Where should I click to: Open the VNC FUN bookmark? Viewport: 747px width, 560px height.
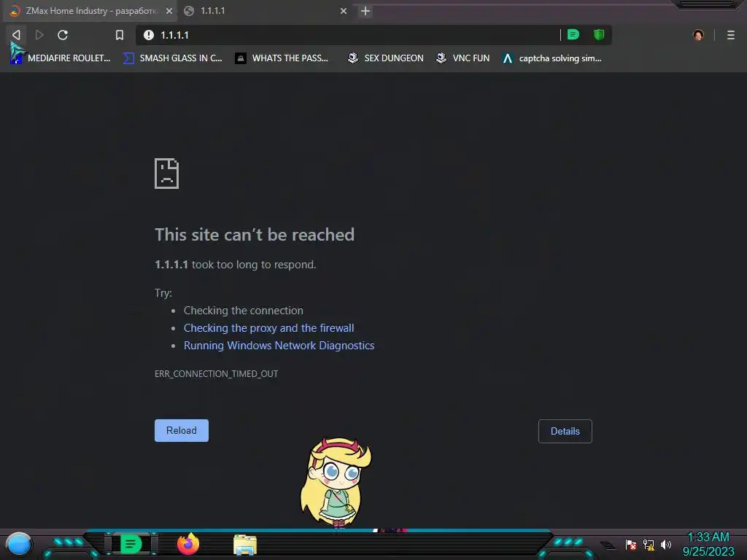pyautogui.click(x=462, y=58)
